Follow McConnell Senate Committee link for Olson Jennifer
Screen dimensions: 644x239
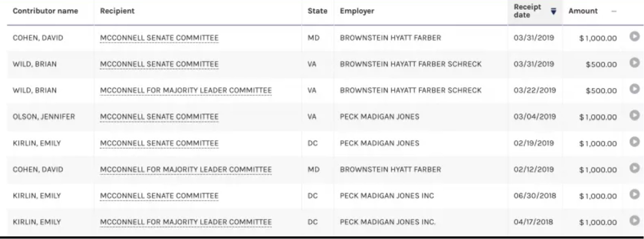pos(159,117)
